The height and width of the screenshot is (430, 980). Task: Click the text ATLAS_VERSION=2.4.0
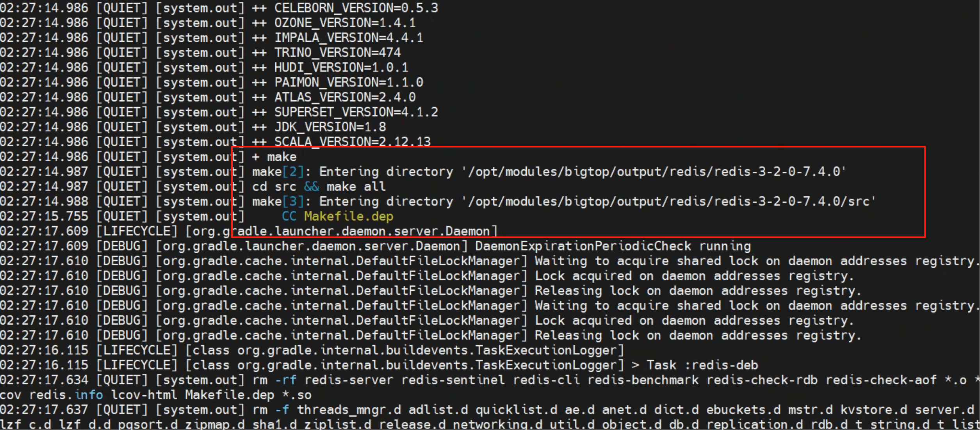point(345,97)
